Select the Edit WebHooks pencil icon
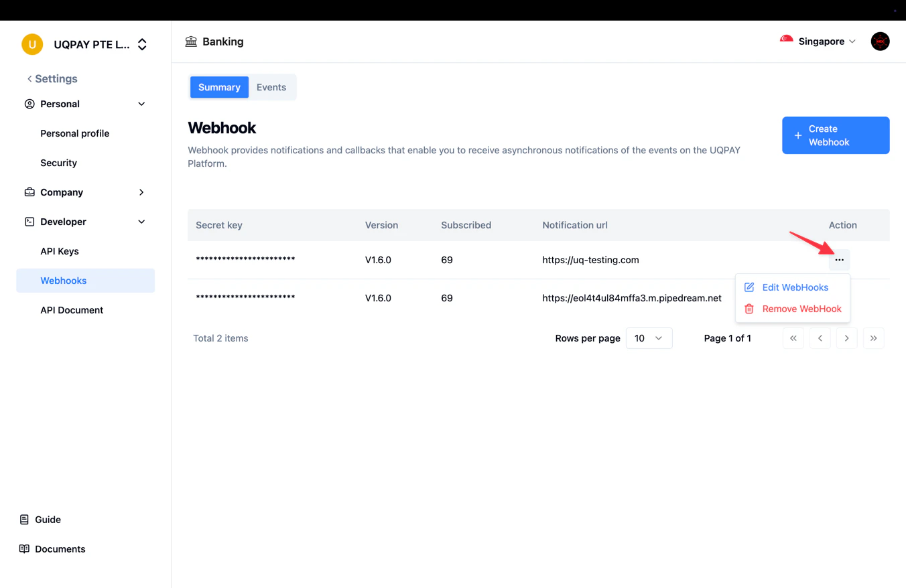The height and width of the screenshot is (588, 906). pyautogui.click(x=749, y=287)
